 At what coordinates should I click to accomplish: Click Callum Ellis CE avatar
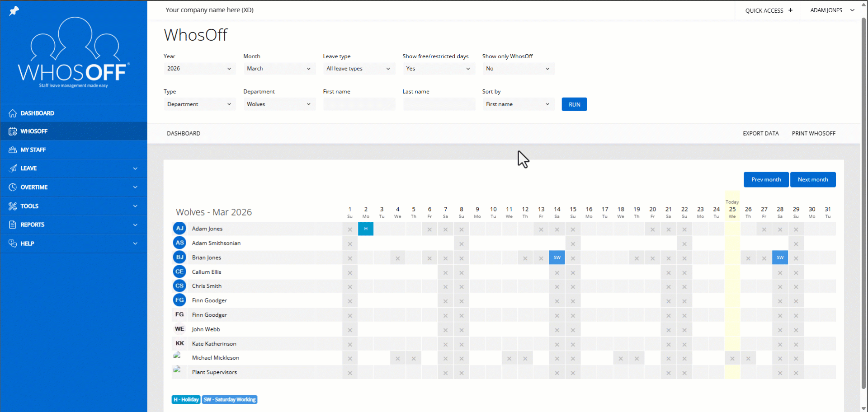179,272
